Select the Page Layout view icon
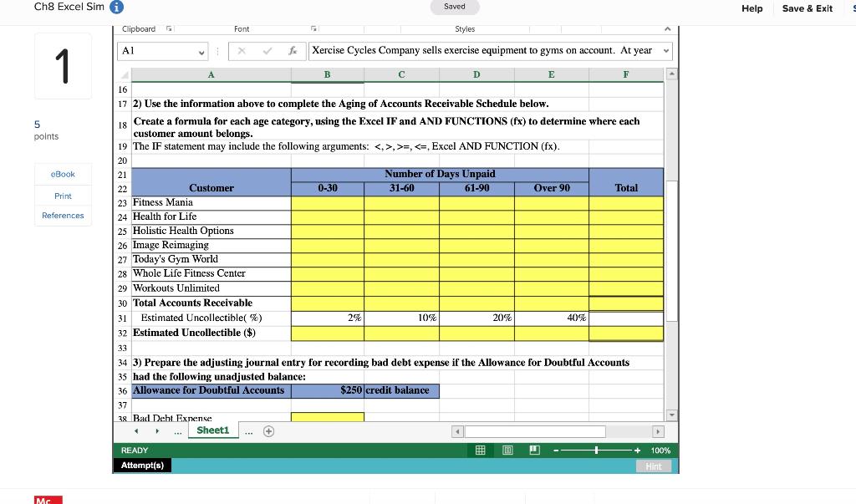Image resolution: width=856 pixels, height=504 pixels. pos(507,450)
